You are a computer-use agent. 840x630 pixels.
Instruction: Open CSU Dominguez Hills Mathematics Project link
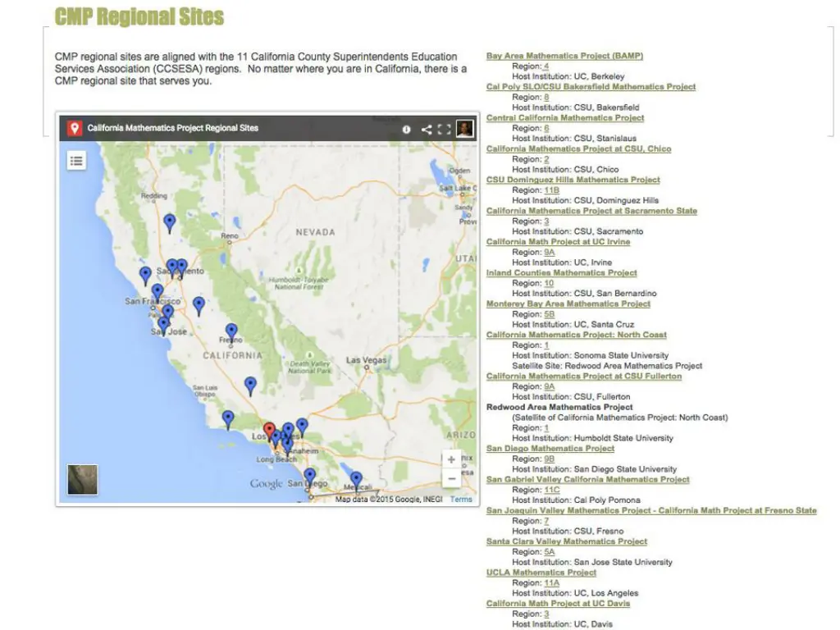coord(573,180)
